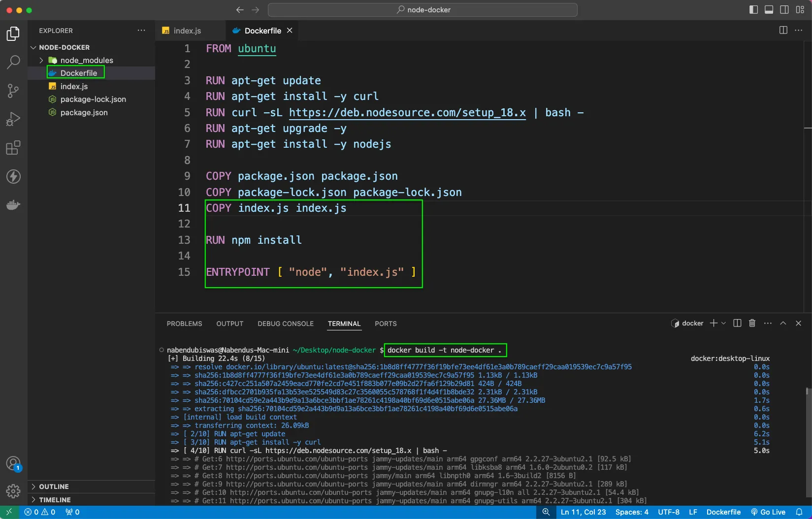
Task: Open the Extensions view icon
Action: tap(13, 148)
